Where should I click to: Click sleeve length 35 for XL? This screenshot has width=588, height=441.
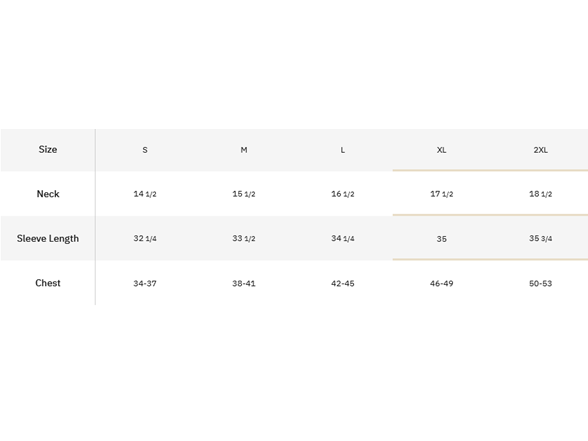441,239
